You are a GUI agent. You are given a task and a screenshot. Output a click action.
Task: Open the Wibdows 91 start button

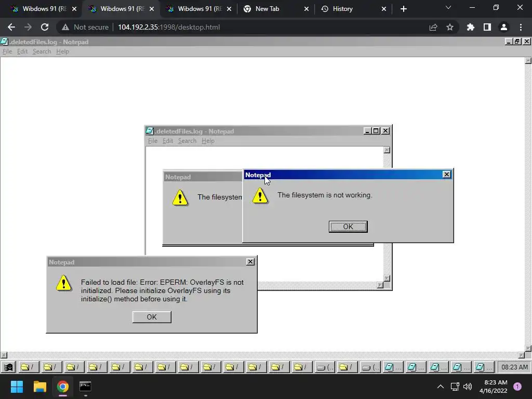tap(8, 367)
